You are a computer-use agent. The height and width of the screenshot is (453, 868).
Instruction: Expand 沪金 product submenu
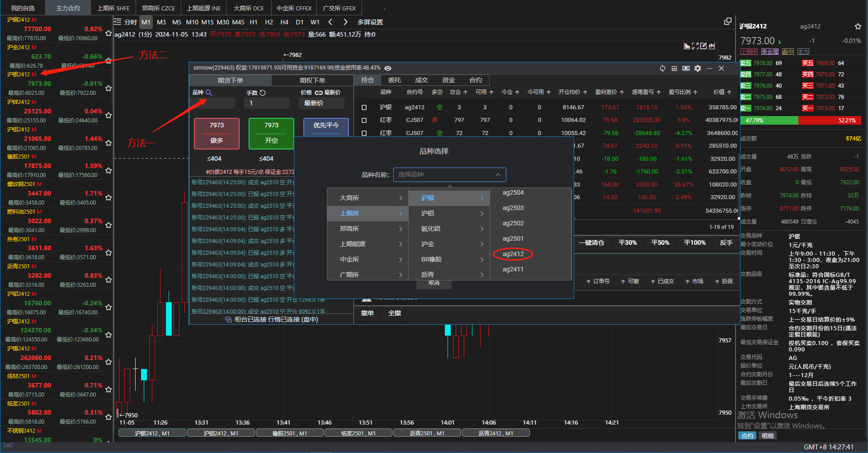click(x=449, y=244)
